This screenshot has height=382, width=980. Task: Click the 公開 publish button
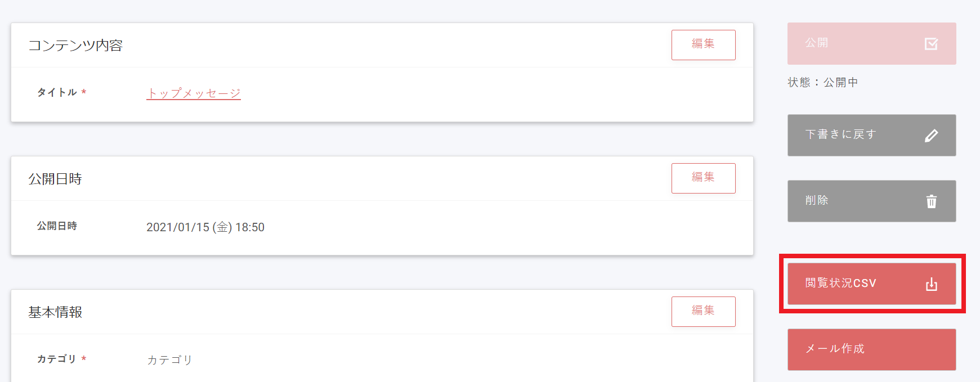[871, 43]
